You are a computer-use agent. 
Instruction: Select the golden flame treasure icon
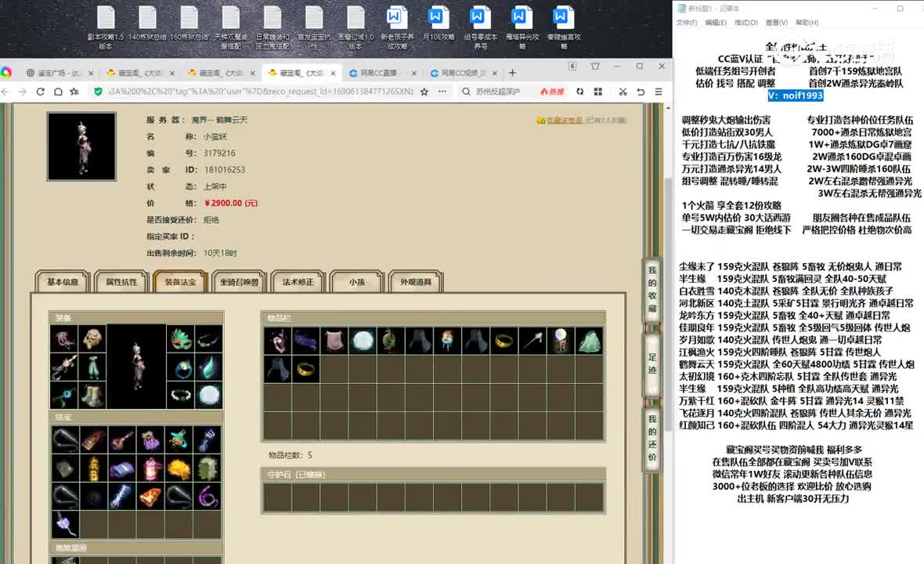(x=178, y=468)
